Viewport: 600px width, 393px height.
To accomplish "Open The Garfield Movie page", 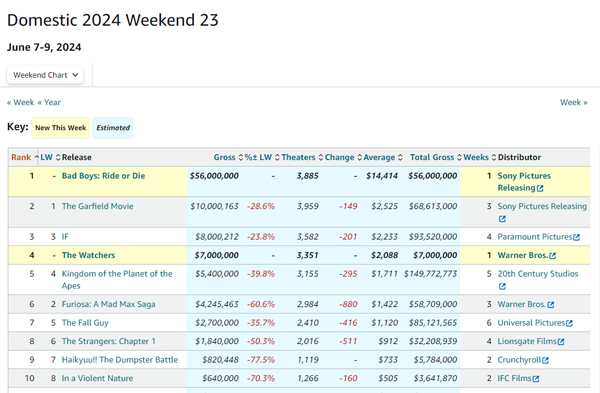I will 98,206.
